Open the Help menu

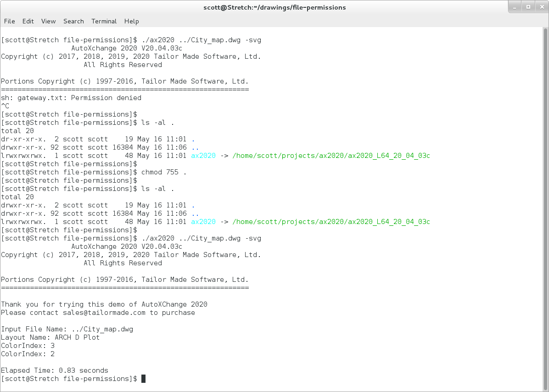coord(132,22)
